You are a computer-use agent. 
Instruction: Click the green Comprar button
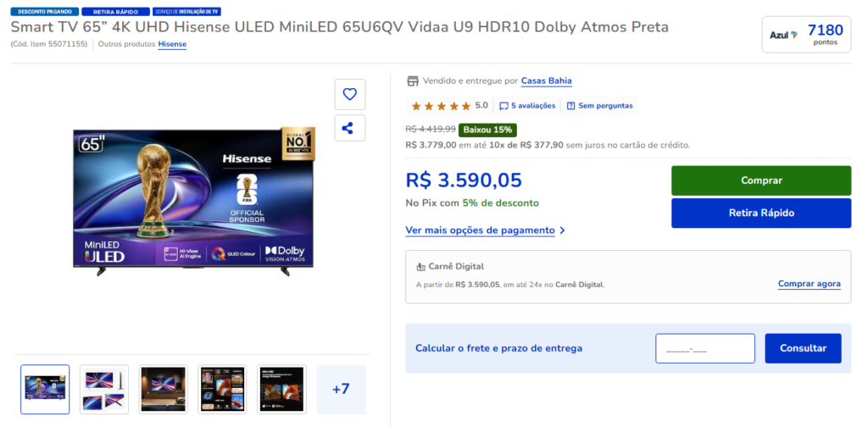click(761, 180)
